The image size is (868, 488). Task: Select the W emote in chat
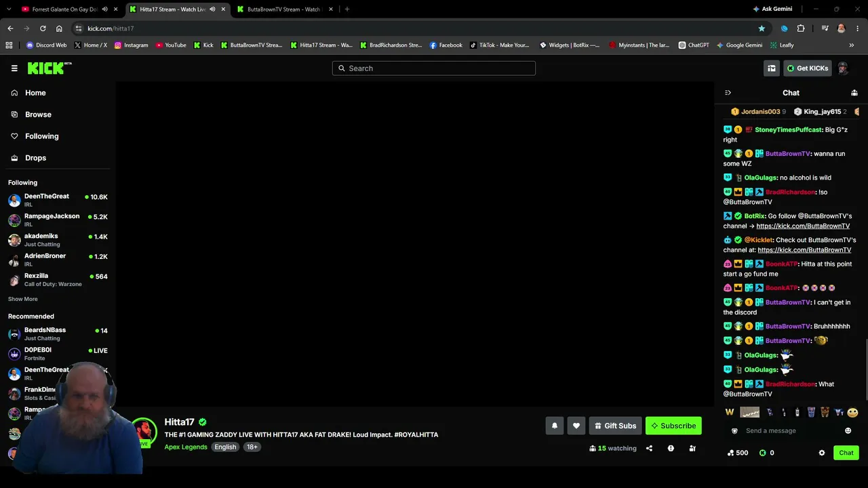pos(730,412)
